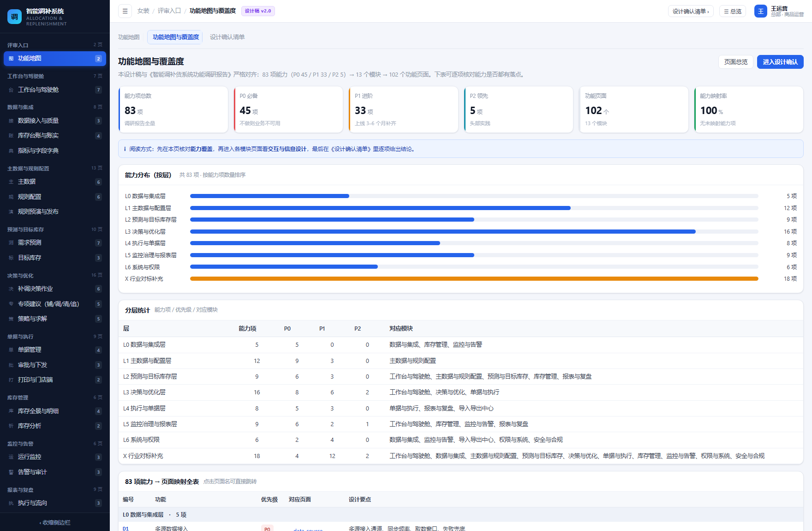Click the 页面总览 button
Image resolution: width=812 pixels, height=531 pixels.
[736, 62]
